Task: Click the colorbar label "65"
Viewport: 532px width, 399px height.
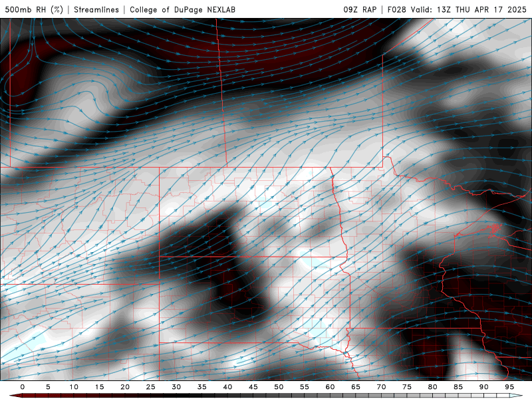Action: (356, 387)
